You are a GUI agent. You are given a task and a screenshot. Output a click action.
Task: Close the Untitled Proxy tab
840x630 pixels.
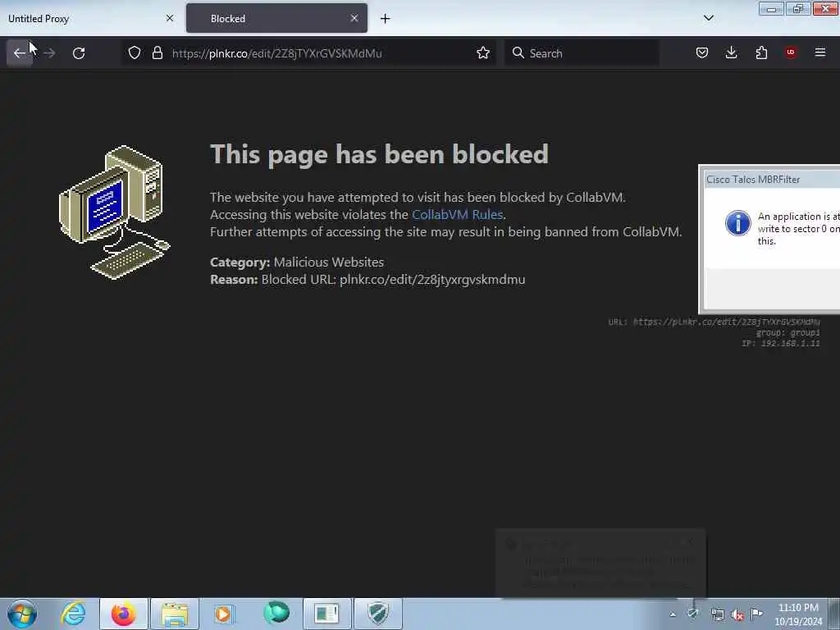tap(170, 18)
